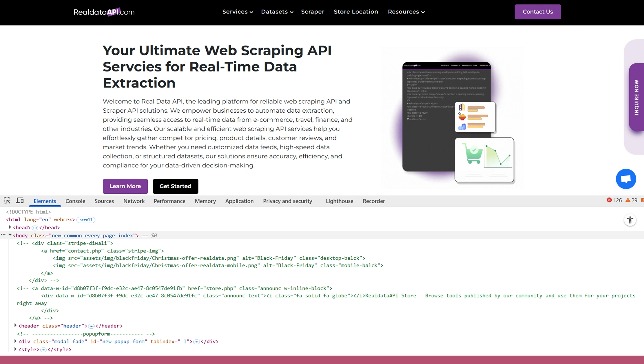
Task: Expand the head element node
Action: (10, 227)
